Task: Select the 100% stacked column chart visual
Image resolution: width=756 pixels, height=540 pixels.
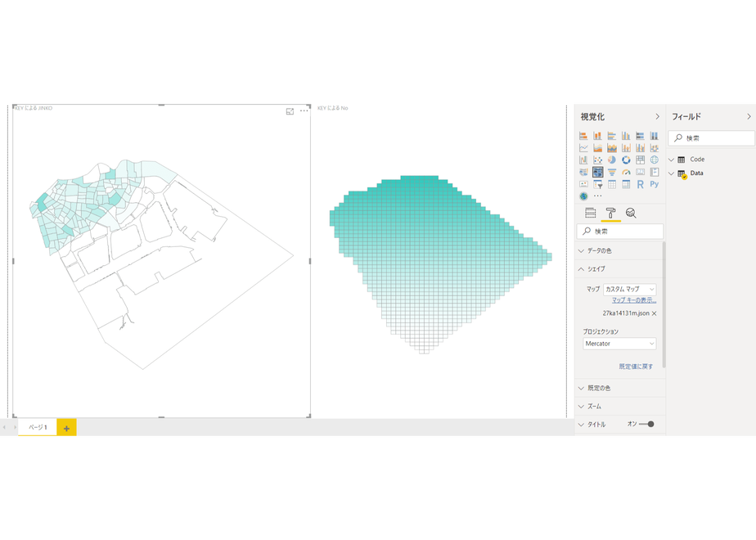Action: click(655, 136)
